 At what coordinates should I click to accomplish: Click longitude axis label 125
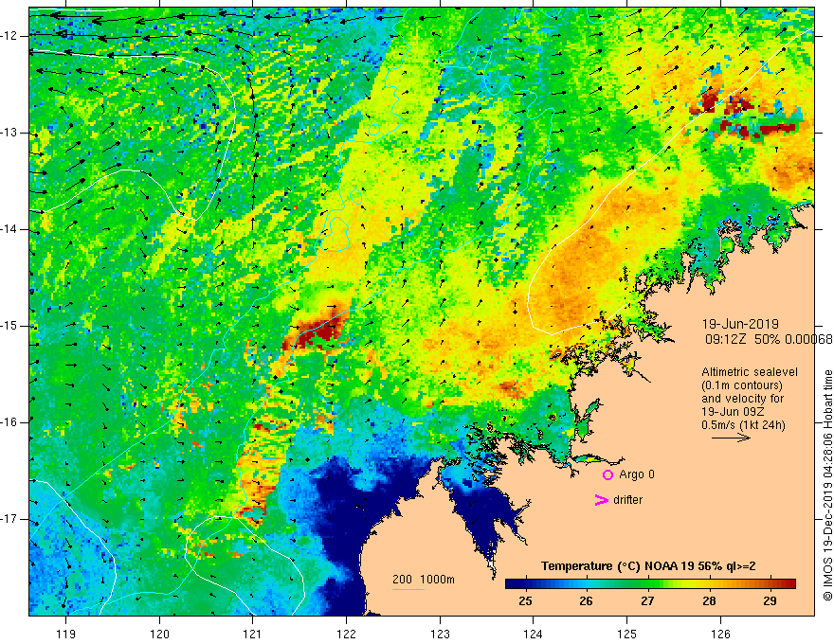627,634
